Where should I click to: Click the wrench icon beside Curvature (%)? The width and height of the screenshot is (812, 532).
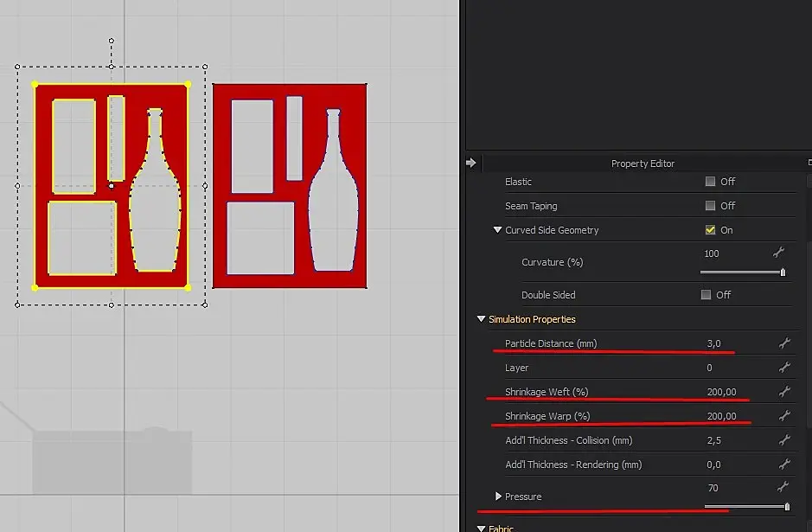point(778,253)
